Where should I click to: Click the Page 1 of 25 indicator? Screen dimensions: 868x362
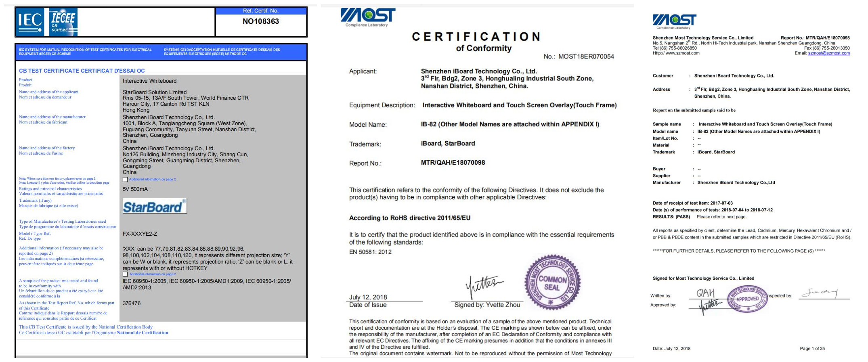coord(812,349)
